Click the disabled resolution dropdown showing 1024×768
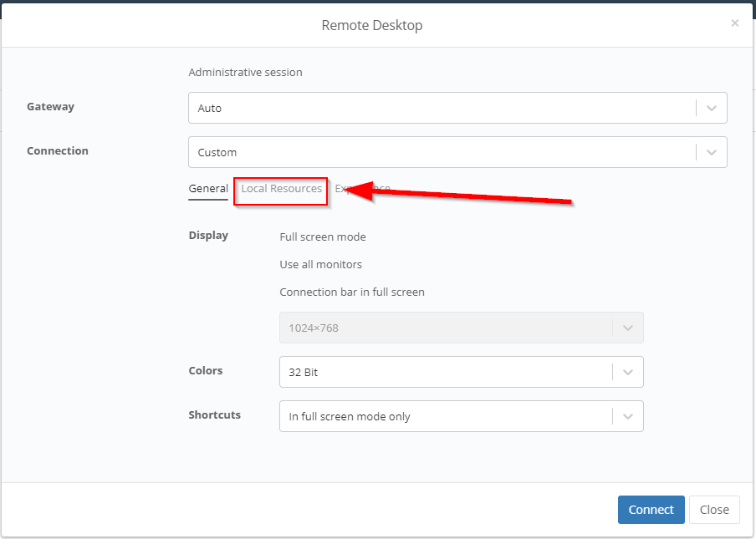This screenshot has height=539, width=756. pyautogui.click(x=461, y=327)
